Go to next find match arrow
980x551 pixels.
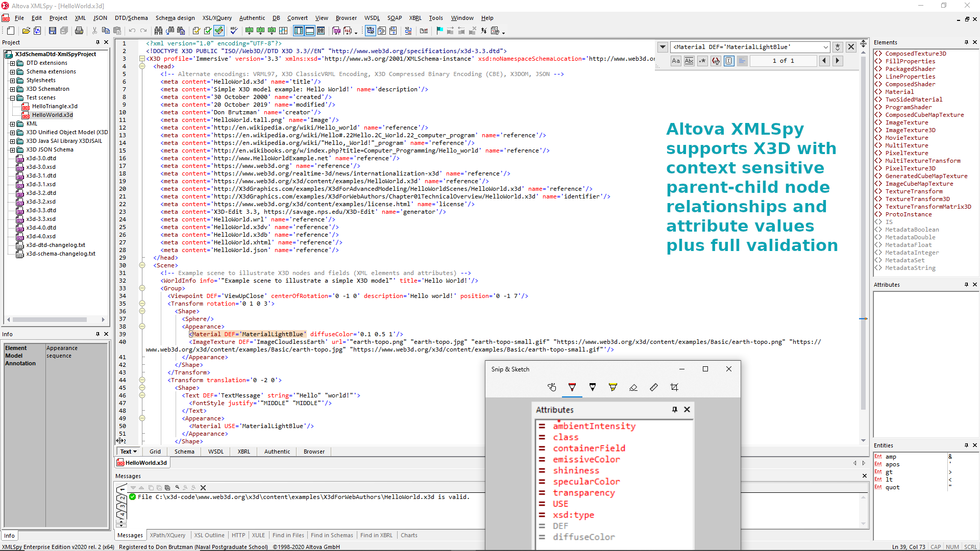tap(838, 61)
